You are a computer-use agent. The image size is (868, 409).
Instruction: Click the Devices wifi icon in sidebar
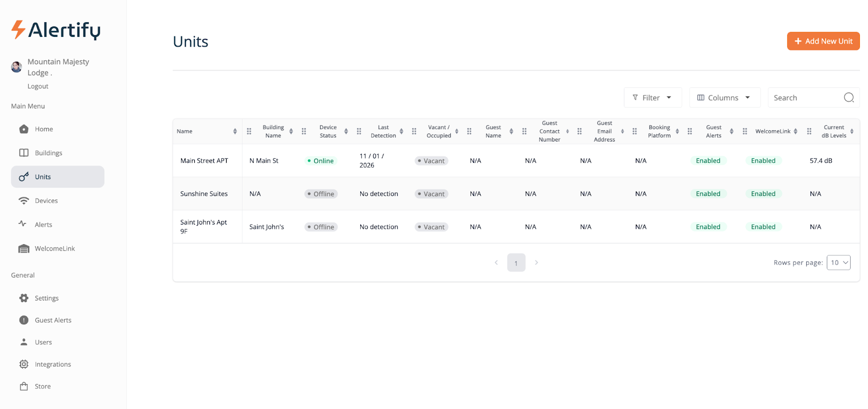(x=24, y=201)
